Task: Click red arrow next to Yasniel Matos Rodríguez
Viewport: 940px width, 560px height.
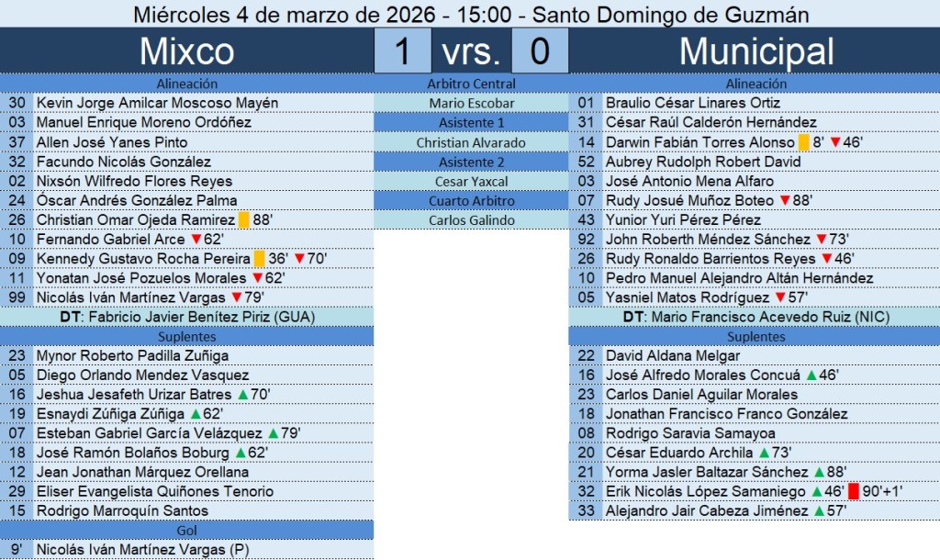Action: click(x=780, y=297)
